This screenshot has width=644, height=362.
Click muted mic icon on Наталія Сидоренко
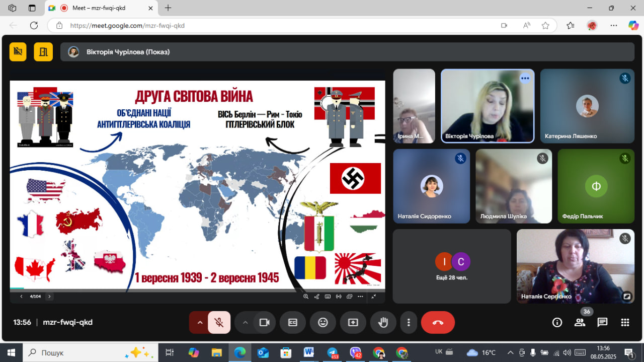point(460,158)
